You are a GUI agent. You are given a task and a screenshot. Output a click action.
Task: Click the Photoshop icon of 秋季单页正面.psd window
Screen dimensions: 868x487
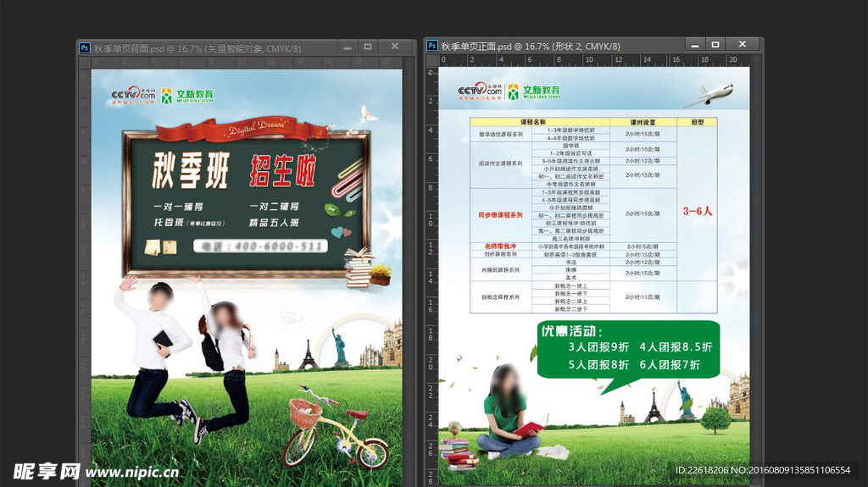[x=431, y=46]
